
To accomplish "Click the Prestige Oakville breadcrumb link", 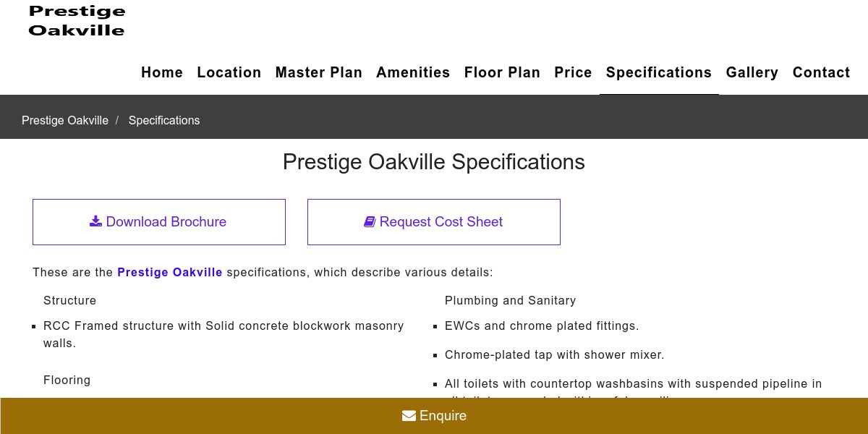I will click(65, 120).
